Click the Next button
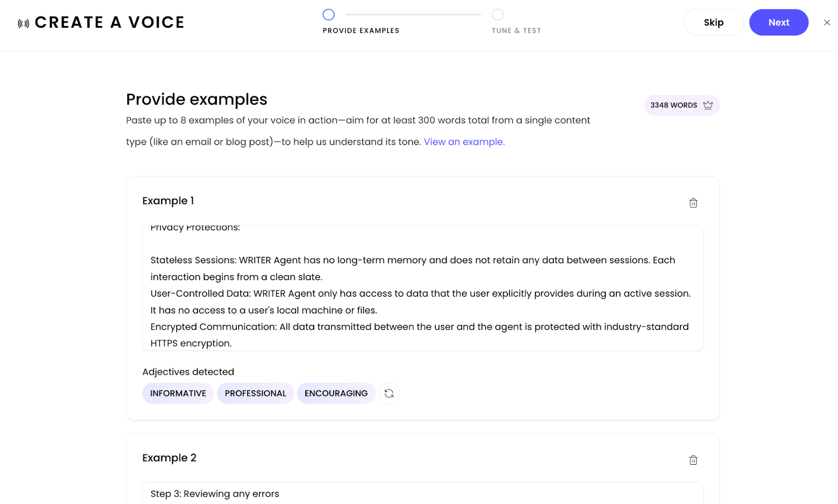 click(778, 23)
